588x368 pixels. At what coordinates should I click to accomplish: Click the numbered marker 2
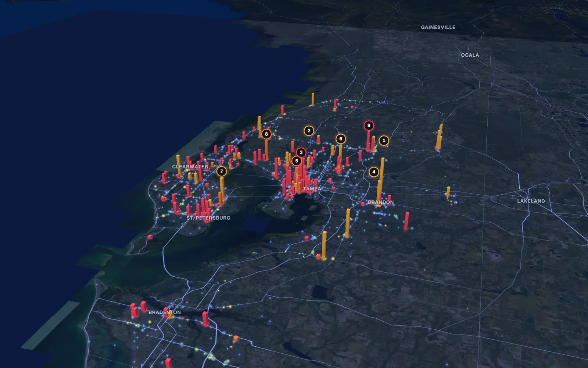309,131
